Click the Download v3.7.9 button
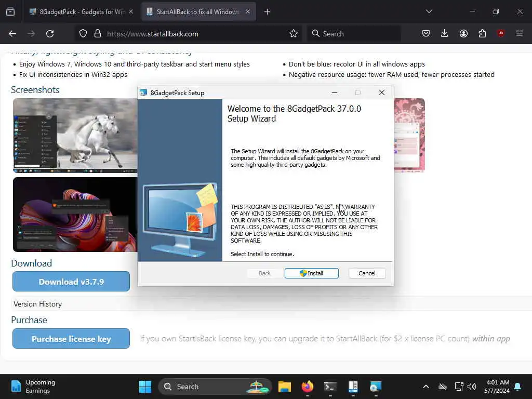Screen dimensions: 532x399 tap(71, 282)
